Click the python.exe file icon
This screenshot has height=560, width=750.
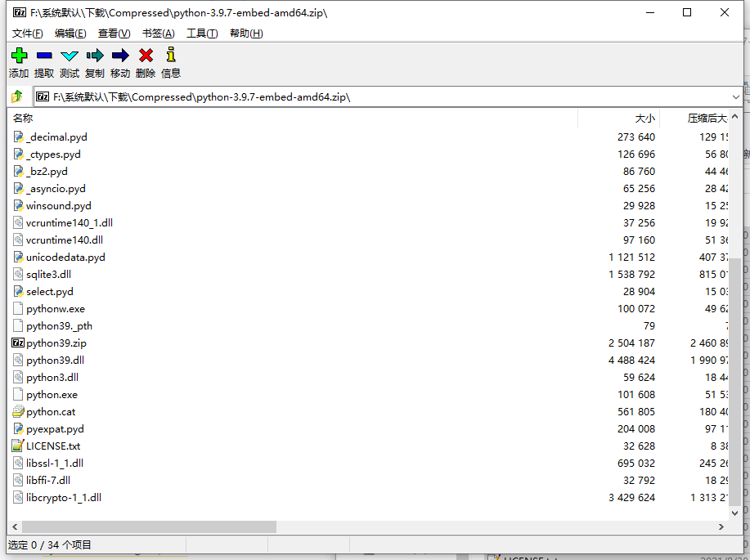click(18, 395)
